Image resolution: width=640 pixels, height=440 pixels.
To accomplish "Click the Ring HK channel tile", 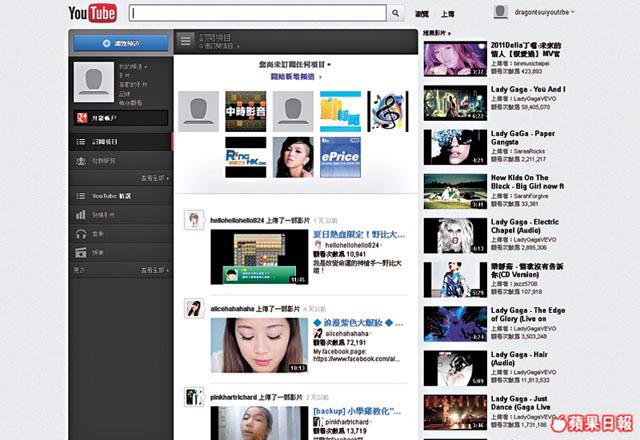I will (245, 156).
